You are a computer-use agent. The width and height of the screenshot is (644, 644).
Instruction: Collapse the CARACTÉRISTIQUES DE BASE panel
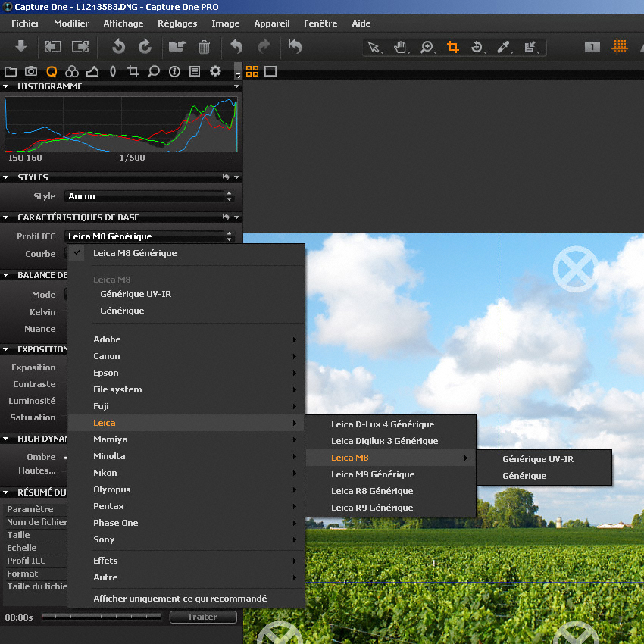pos(6,217)
